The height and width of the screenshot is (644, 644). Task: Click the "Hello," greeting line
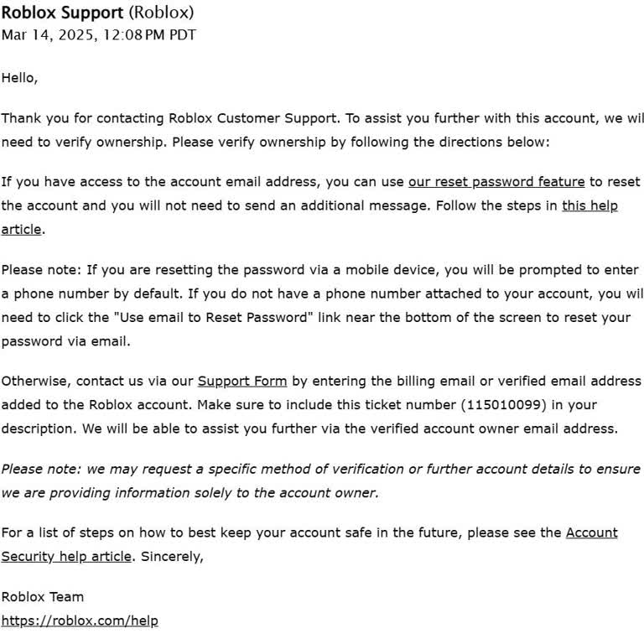point(20,78)
